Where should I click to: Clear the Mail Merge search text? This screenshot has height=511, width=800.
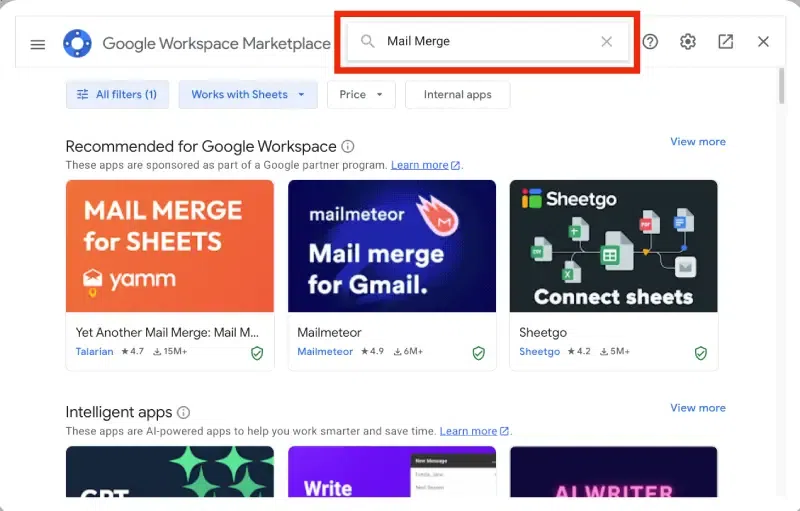[x=606, y=41]
